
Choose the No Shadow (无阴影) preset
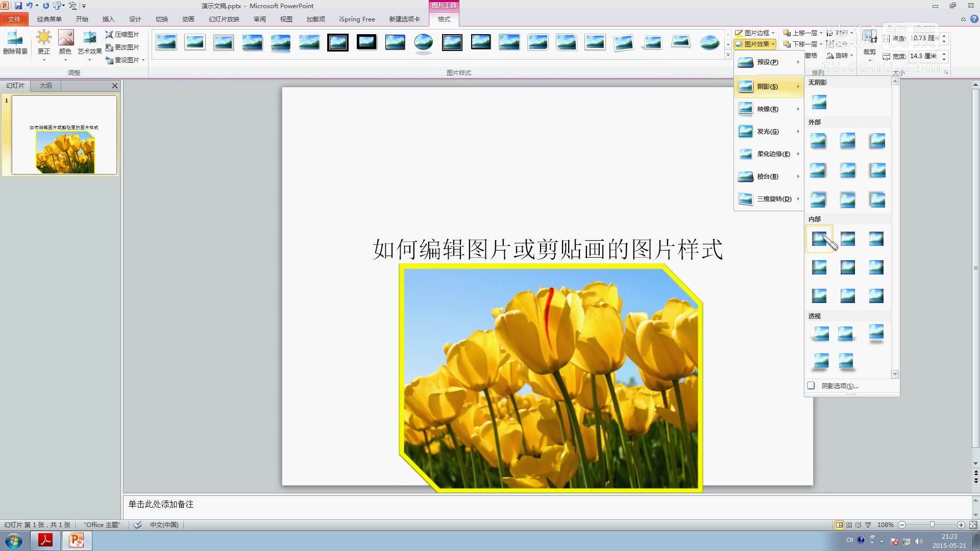click(x=819, y=103)
